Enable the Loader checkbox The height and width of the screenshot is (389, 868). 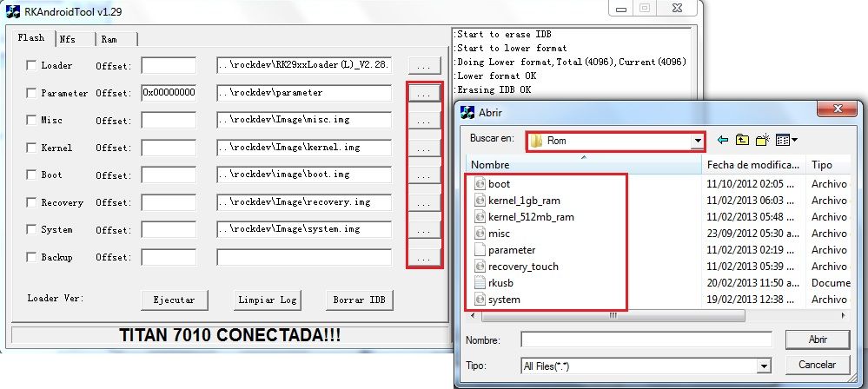coord(31,66)
